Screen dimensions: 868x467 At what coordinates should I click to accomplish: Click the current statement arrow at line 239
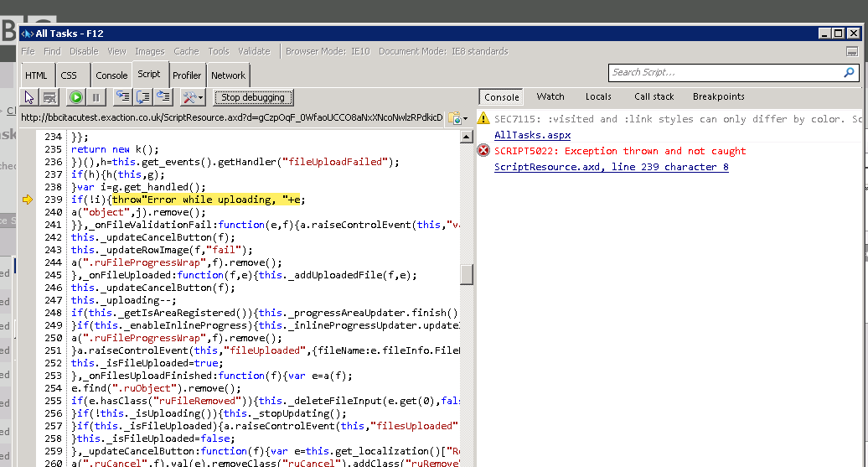[x=28, y=200]
